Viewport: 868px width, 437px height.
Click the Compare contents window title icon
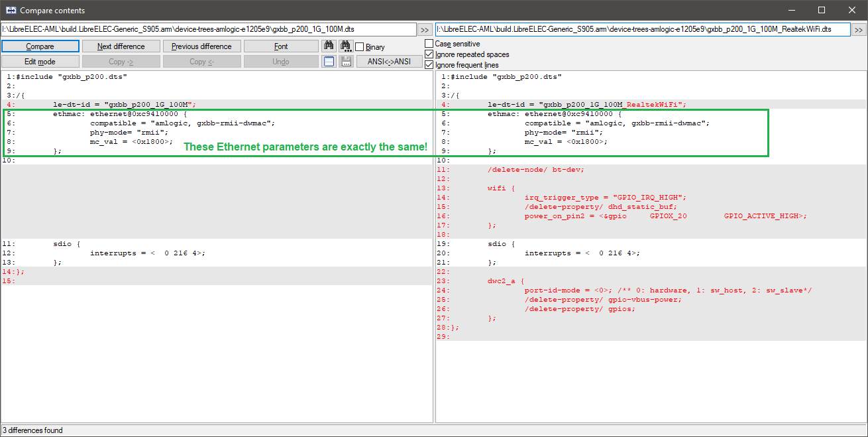[x=11, y=10]
